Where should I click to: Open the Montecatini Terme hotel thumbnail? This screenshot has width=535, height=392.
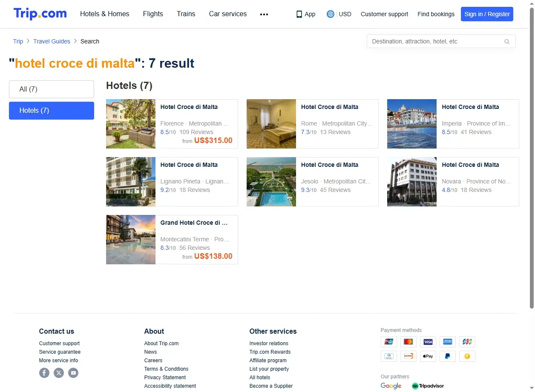(131, 240)
